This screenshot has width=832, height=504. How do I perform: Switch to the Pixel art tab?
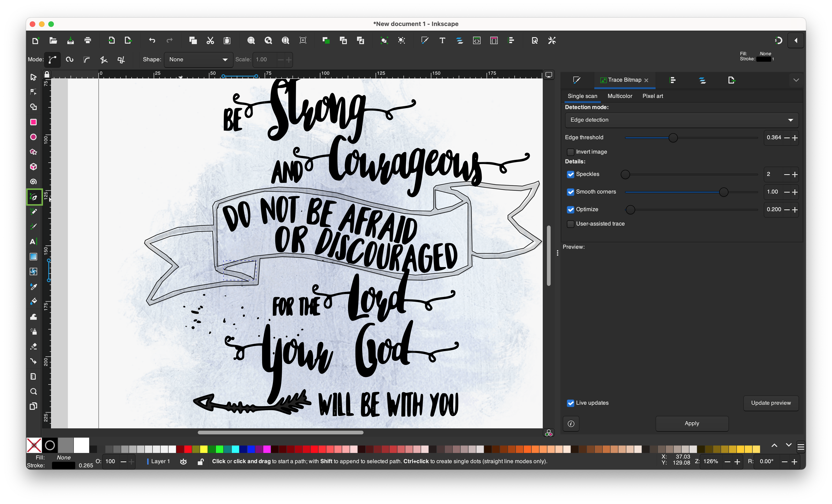point(652,96)
